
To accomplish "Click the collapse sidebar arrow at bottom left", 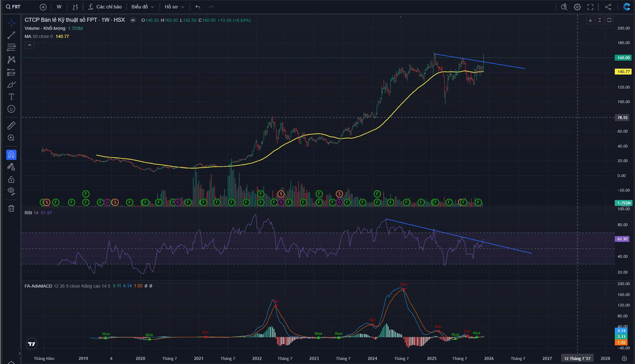I will [20, 354].
